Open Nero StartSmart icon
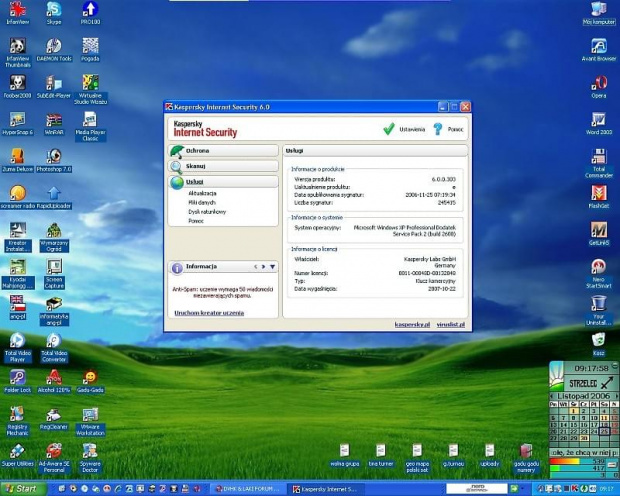The width and height of the screenshot is (620, 496). [x=599, y=274]
